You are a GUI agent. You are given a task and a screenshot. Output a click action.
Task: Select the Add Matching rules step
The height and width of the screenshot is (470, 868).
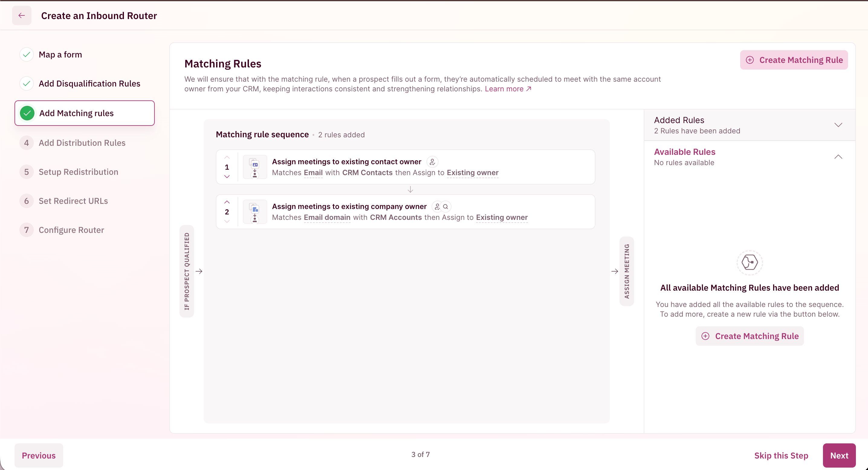click(x=85, y=113)
